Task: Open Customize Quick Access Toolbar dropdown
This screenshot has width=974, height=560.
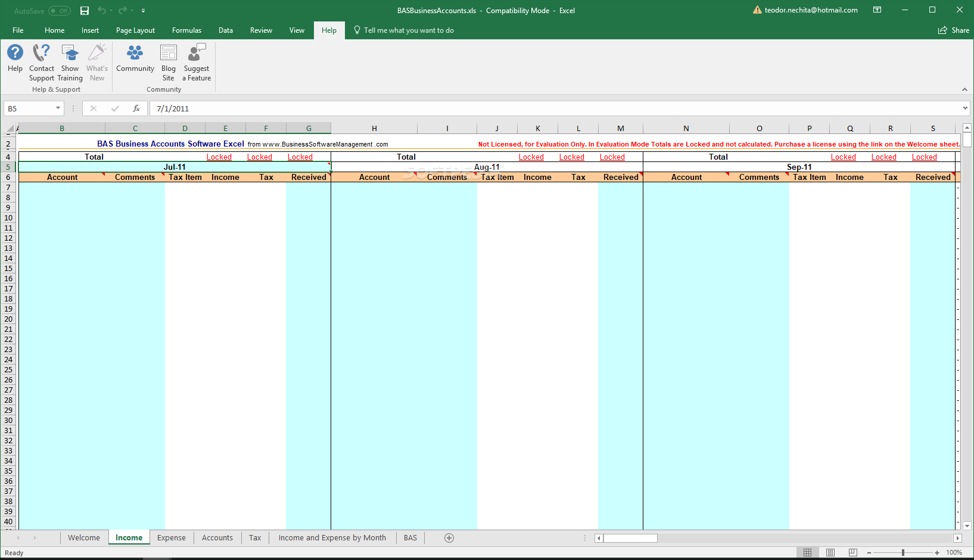Action: pyautogui.click(x=143, y=11)
